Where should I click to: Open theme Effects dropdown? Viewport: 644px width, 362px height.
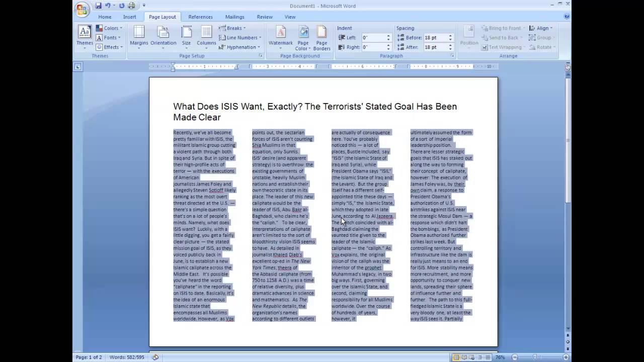tap(109, 47)
